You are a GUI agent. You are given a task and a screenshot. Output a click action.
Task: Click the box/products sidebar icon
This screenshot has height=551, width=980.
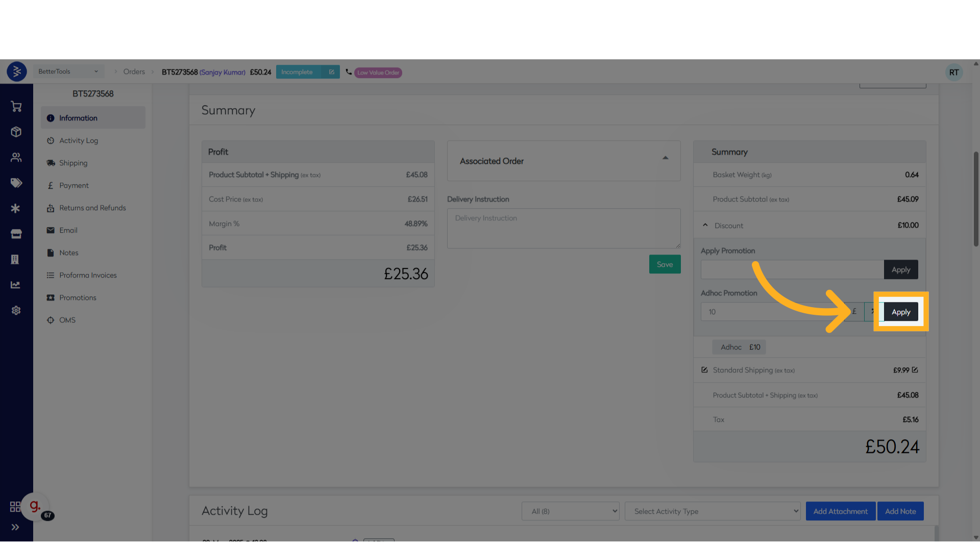(x=16, y=132)
